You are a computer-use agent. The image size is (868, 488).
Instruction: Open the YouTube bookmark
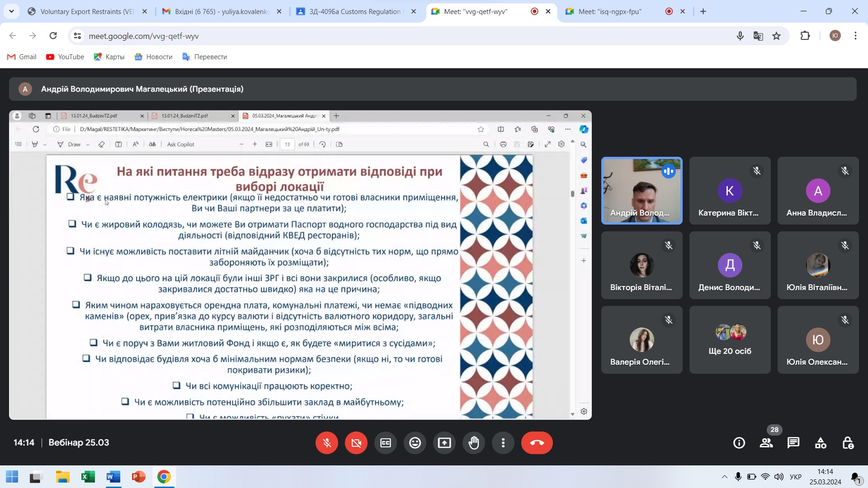tap(65, 56)
